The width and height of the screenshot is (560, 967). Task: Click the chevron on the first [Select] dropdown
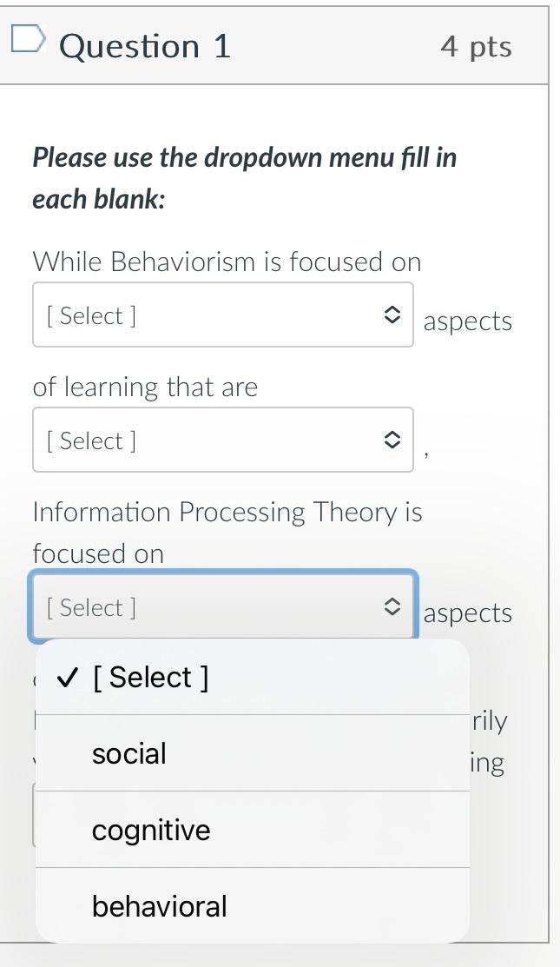tap(391, 315)
